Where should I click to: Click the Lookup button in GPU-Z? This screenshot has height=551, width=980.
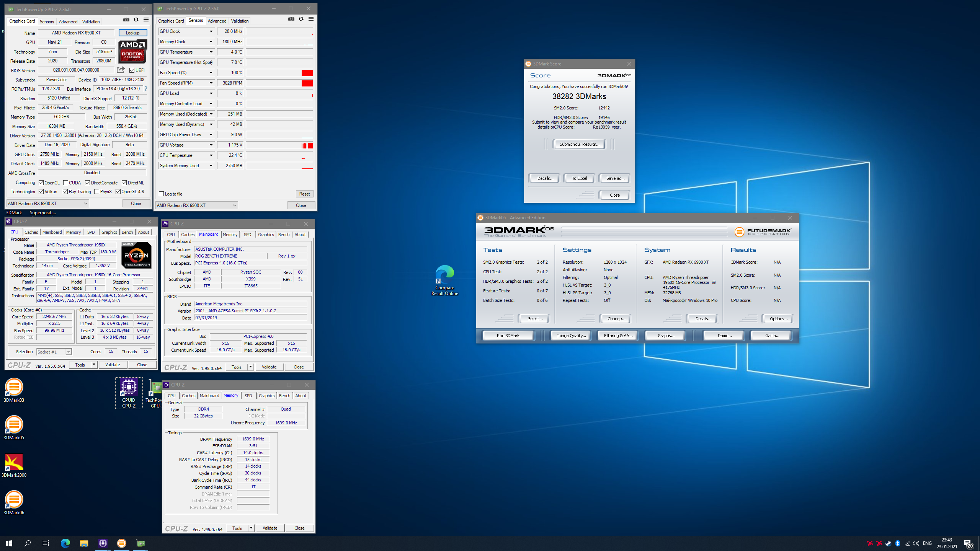[x=133, y=33]
